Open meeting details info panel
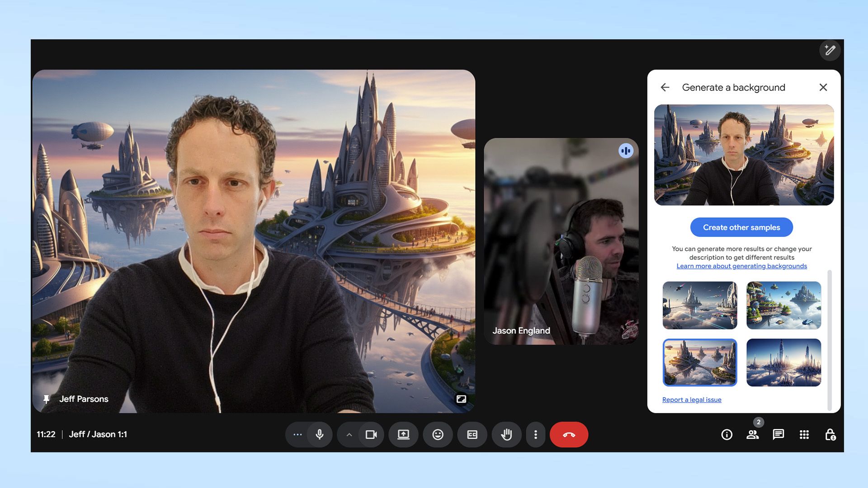Image resolution: width=868 pixels, height=488 pixels. pyautogui.click(x=726, y=434)
